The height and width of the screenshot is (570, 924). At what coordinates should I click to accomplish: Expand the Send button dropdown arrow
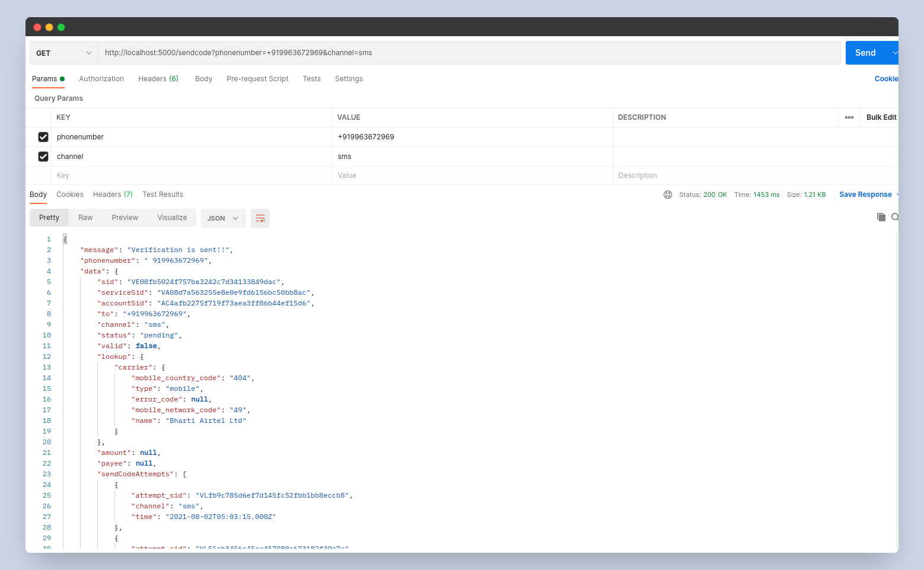(893, 53)
